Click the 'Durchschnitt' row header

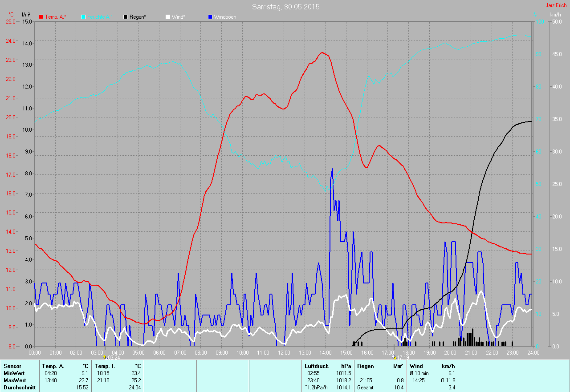coord(20,388)
